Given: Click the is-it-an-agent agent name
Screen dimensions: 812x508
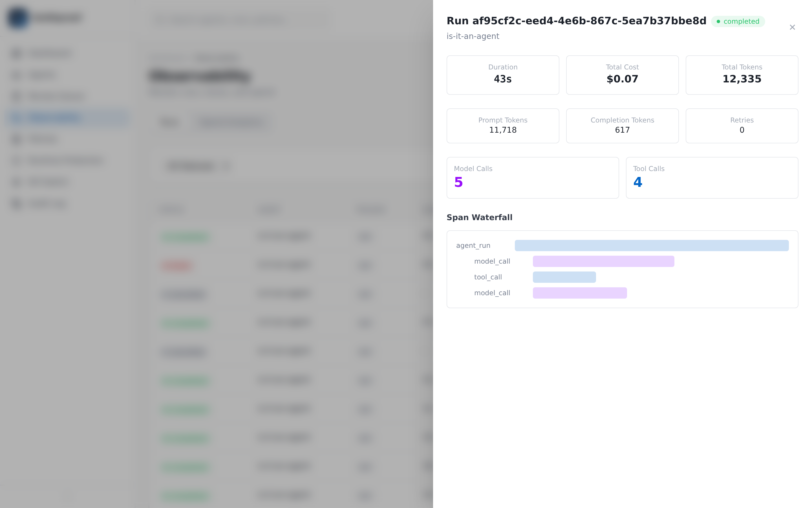Looking at the screenshot, I should (473, 36).
